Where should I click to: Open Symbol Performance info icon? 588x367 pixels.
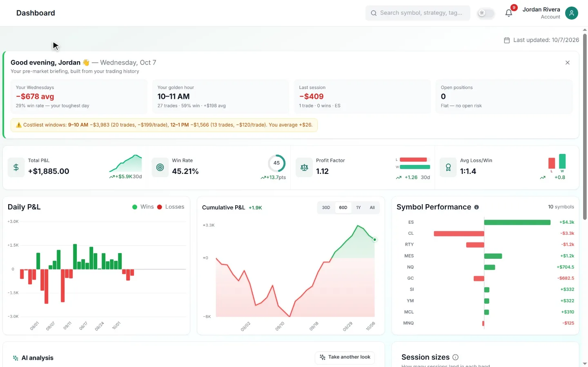[x=477, y=207]
